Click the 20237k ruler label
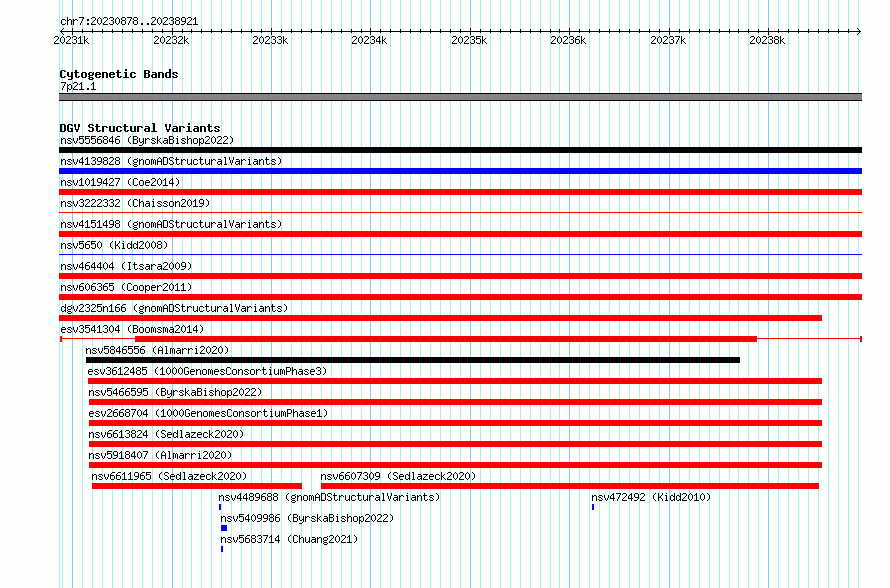 coord(668,40)
